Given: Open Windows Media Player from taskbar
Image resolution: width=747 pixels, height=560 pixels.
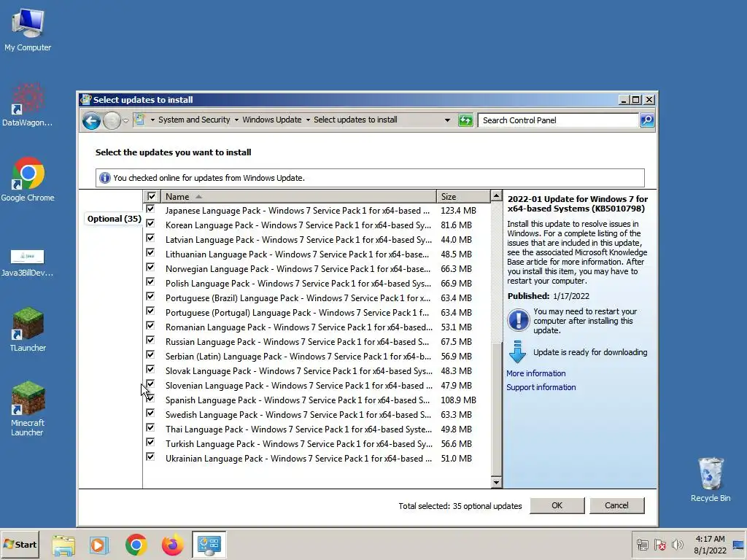Looking at the screenshot, I should 99,545.
